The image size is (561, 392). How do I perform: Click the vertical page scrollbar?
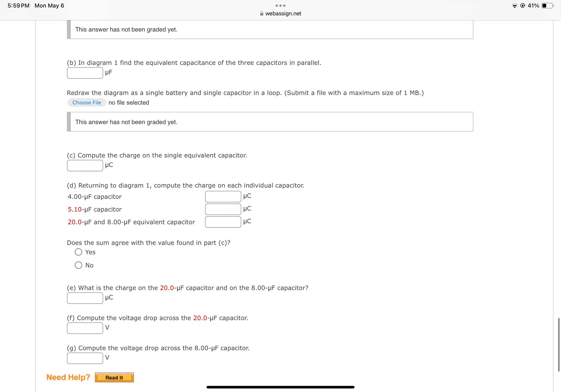coord(559,345)
